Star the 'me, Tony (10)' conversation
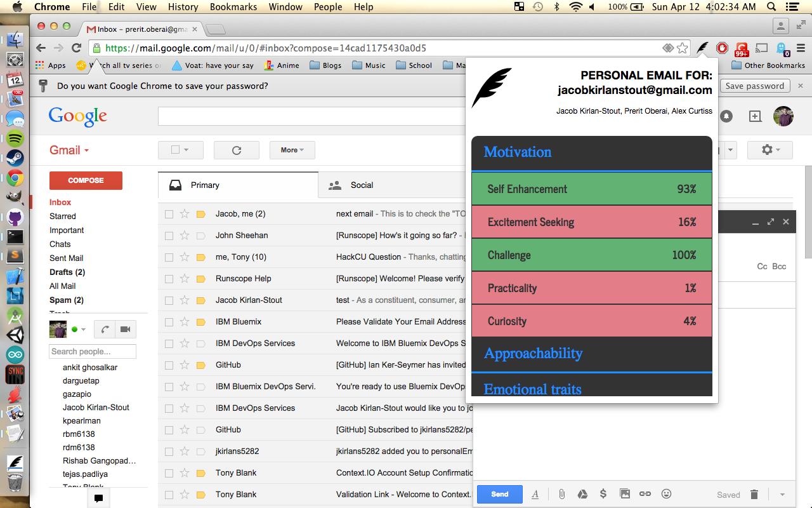The width and height of the screenshot is (812, 508). [185, 257]
